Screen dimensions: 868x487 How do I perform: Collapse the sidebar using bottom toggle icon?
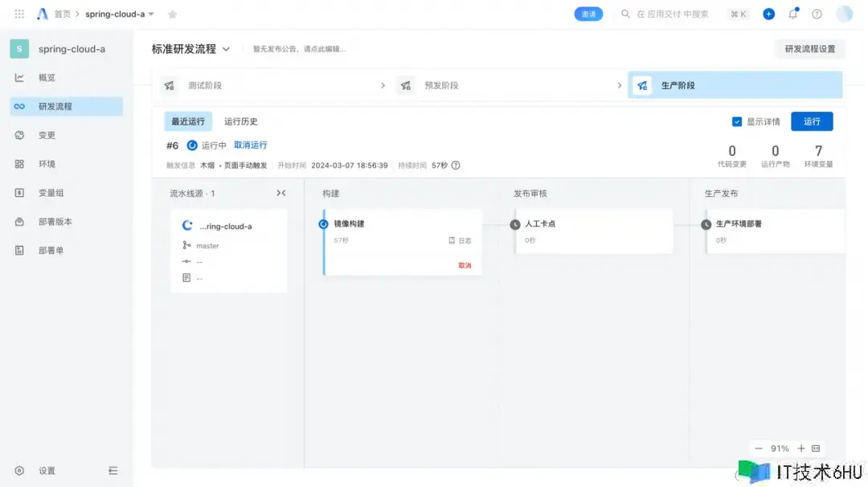pos(113,471)
